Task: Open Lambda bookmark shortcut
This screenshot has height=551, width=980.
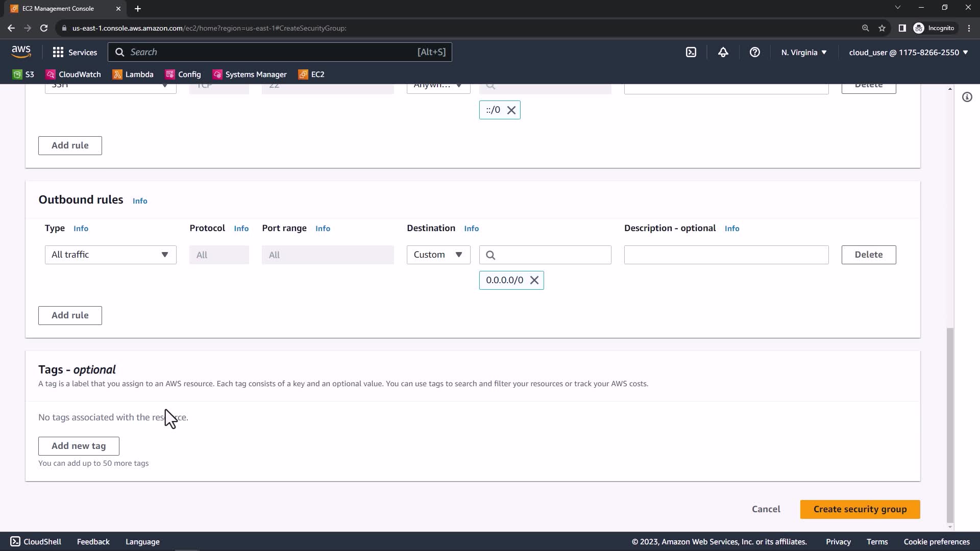Action: pos(133,74)
